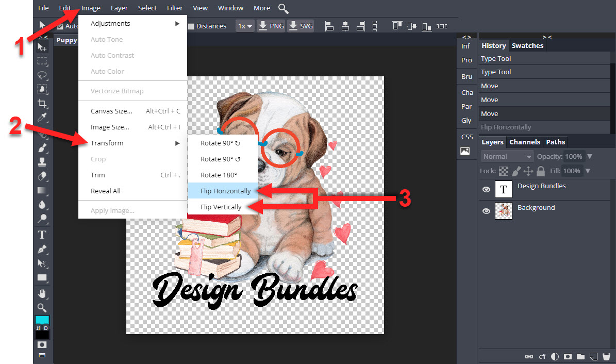Viewport: 616px width, 364px height.
Task: Select the Path Select tool
Action: pos(42,263)
